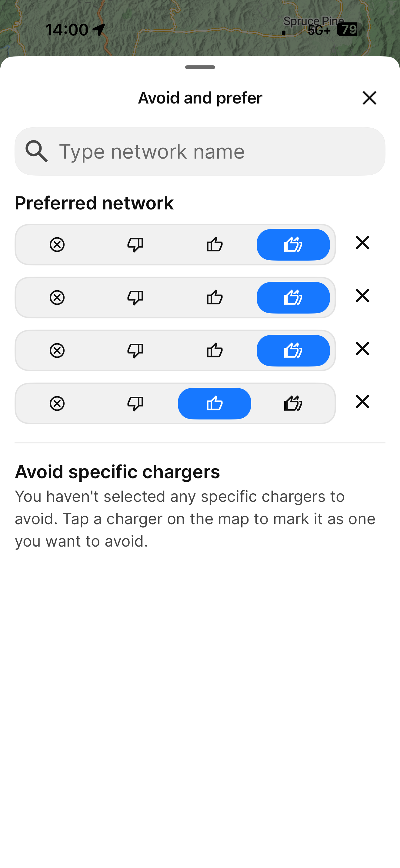
Task: Tap the sheet drag handle at top
Action: point(200,67)
